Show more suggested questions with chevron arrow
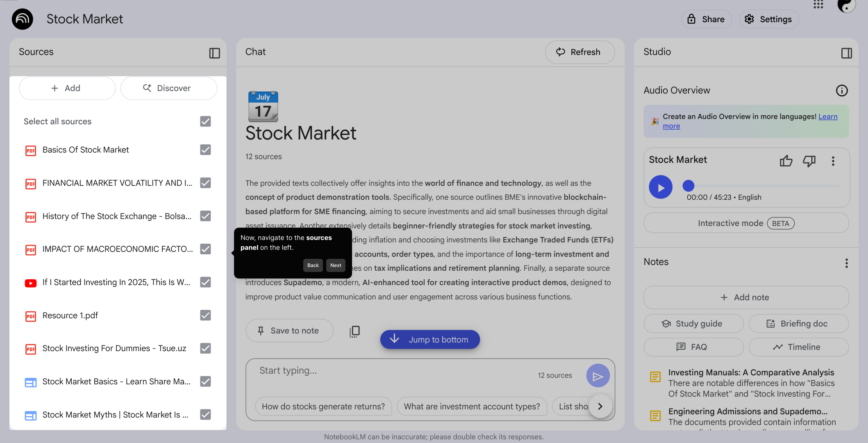Screen dimensions: 868x443 coord(600,406)
